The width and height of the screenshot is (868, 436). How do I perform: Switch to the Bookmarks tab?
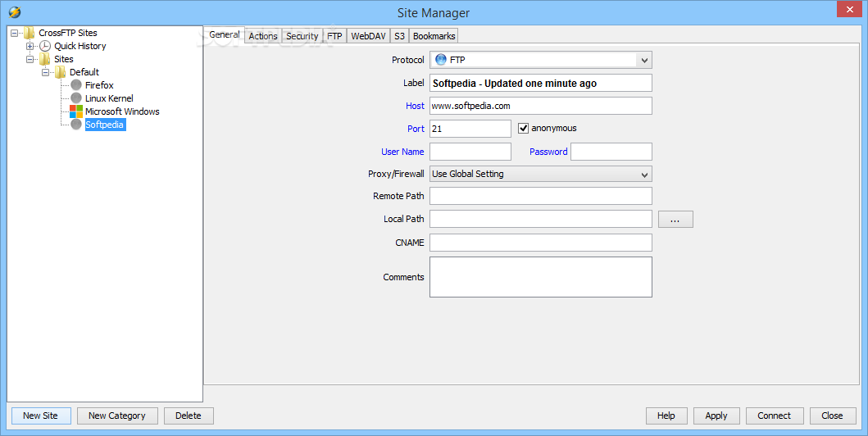click(434, 36)
